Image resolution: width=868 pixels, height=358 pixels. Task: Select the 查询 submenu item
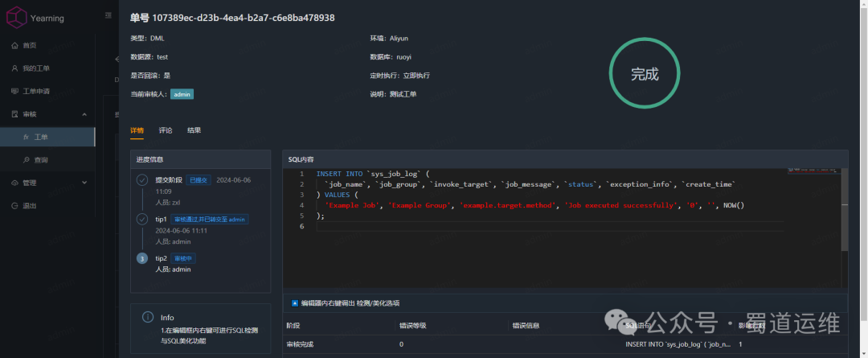[47, 159]
